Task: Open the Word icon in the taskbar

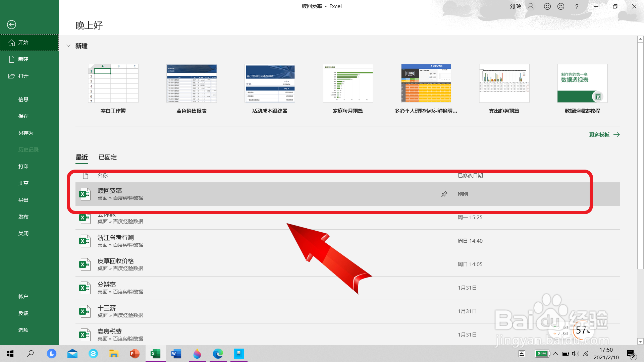Action: pos(176,354)
